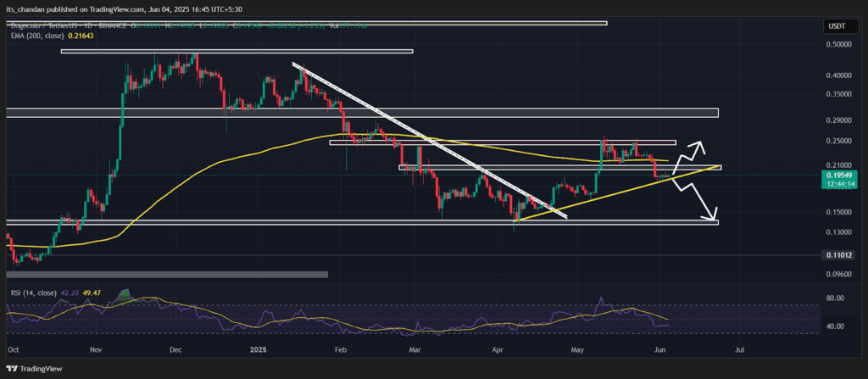The image size is (868, 379).
Task: Open the USDT currency selector
Action: (x=840, y=26)
